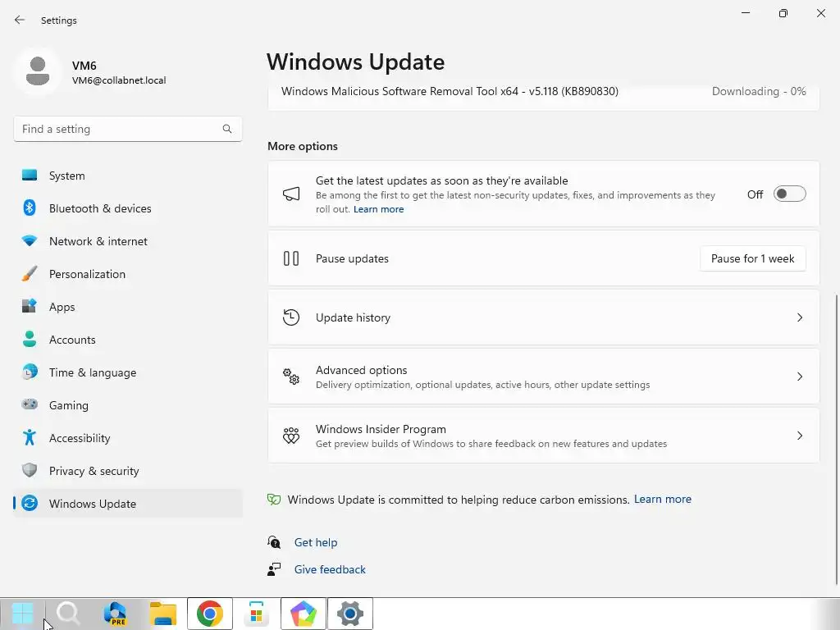Open Bluetooth & devices category

(127, 208)
